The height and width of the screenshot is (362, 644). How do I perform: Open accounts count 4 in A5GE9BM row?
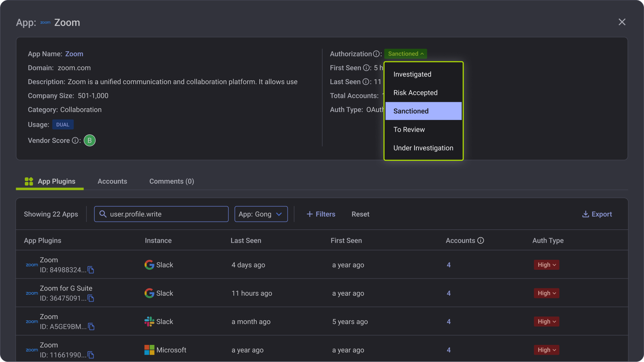pos(448,321)
